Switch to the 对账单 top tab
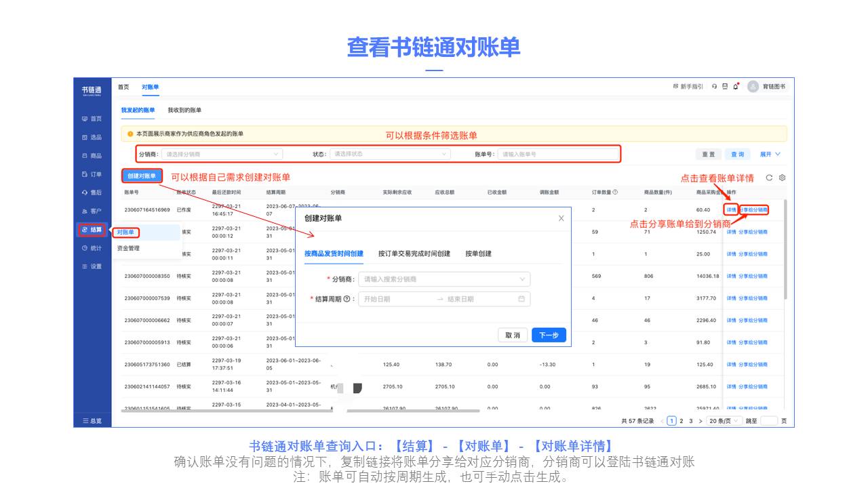The height and width of the screenshot is (488, 868). [x=151, y=87]
